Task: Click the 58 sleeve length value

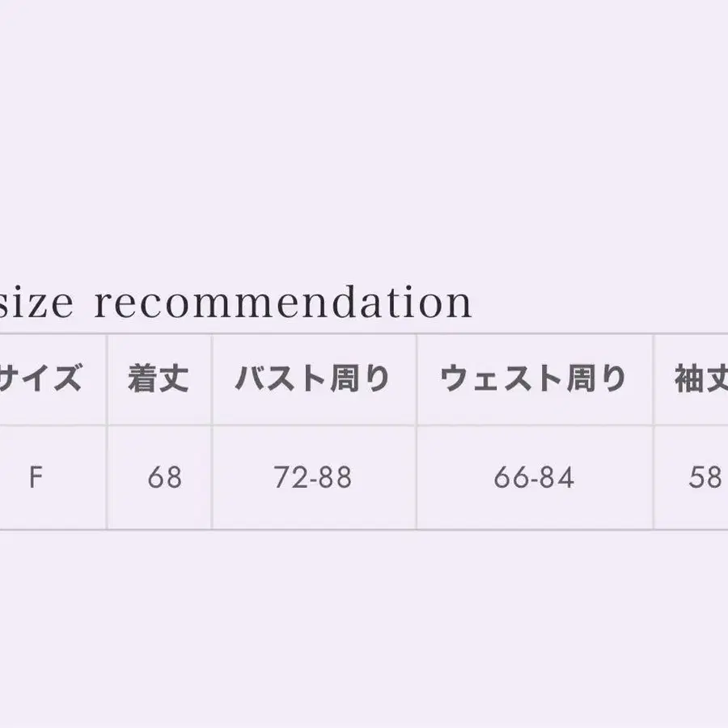Action: click(705, 478)
